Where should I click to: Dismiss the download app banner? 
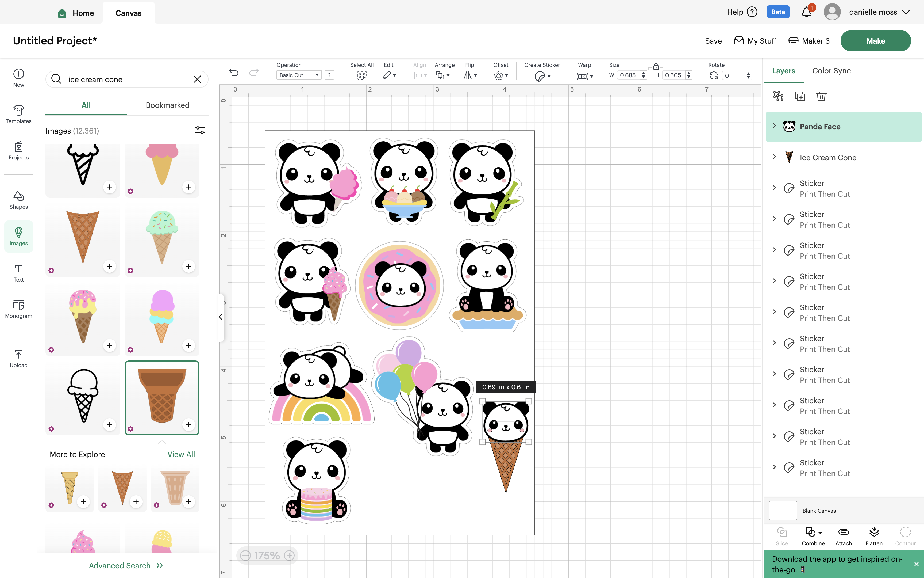point(916,564)
